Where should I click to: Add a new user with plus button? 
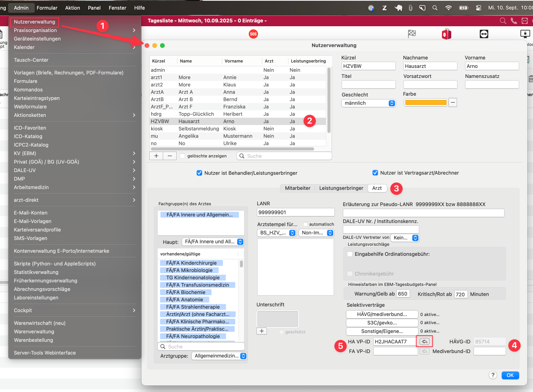[156, 156]
